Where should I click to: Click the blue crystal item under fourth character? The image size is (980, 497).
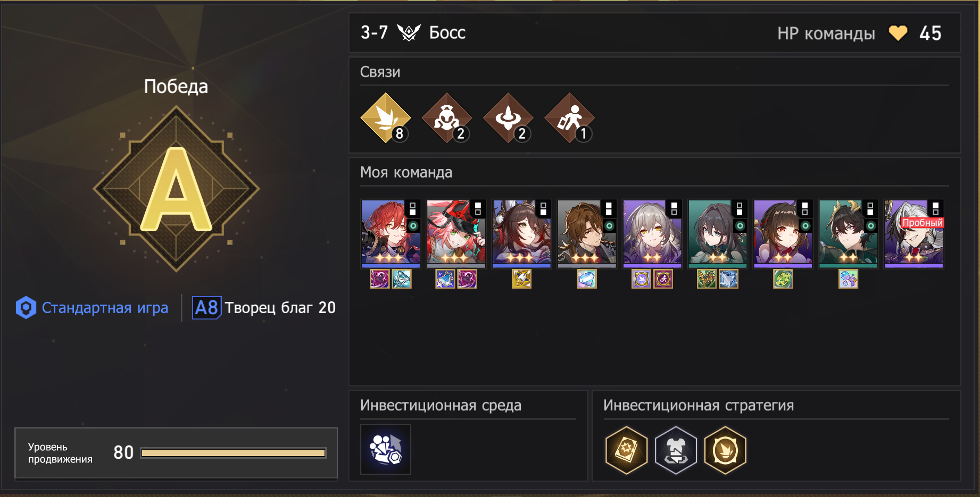[587, 279]
